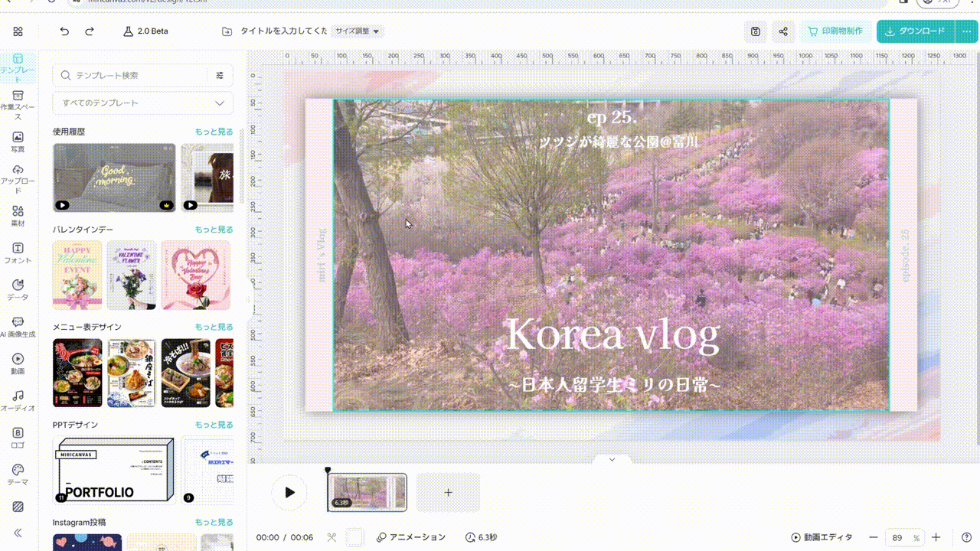Click もっと見る next to Instagram投稿

[214, 522]
